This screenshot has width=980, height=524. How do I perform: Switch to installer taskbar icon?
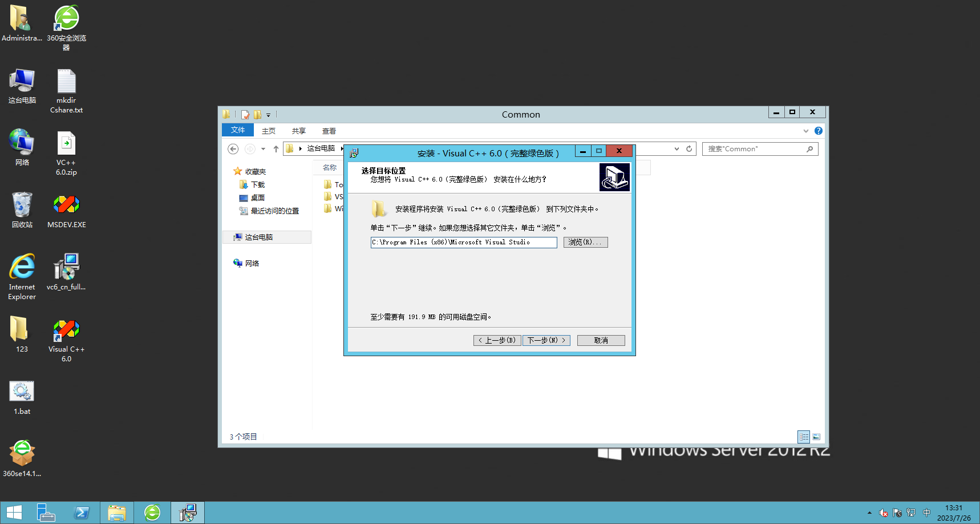188,513
